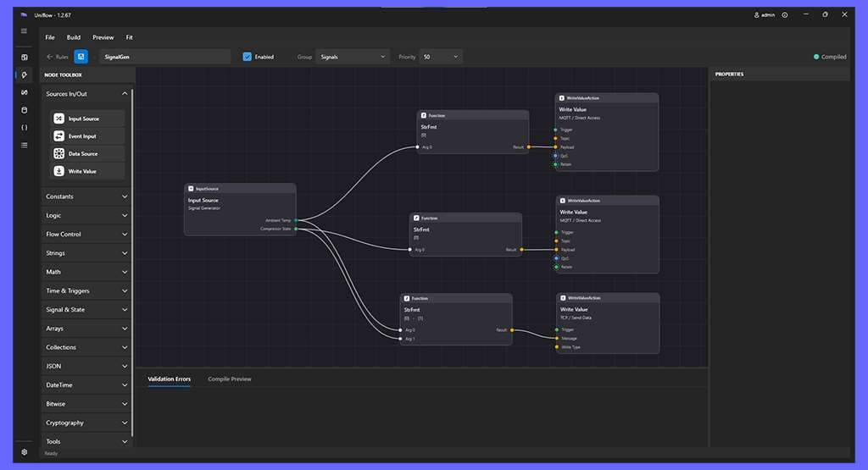Expand the Arrays section

86,328
